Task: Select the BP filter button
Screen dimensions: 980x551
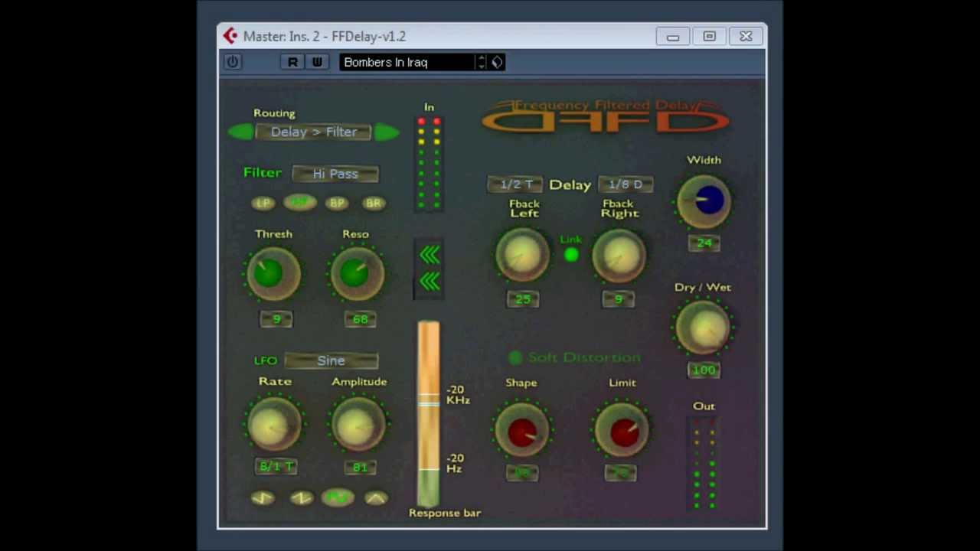Action: click(337, 203)
